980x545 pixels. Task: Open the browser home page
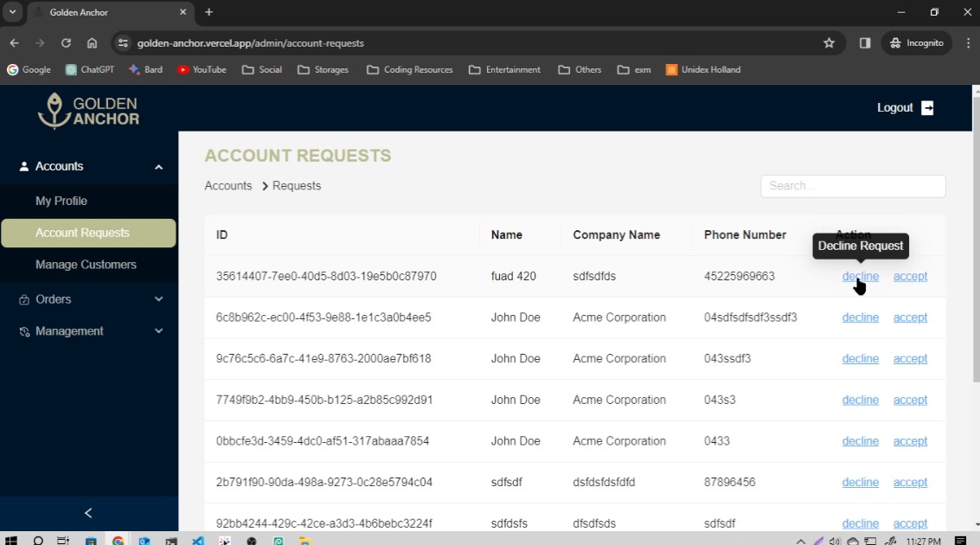tap(92, 43)
